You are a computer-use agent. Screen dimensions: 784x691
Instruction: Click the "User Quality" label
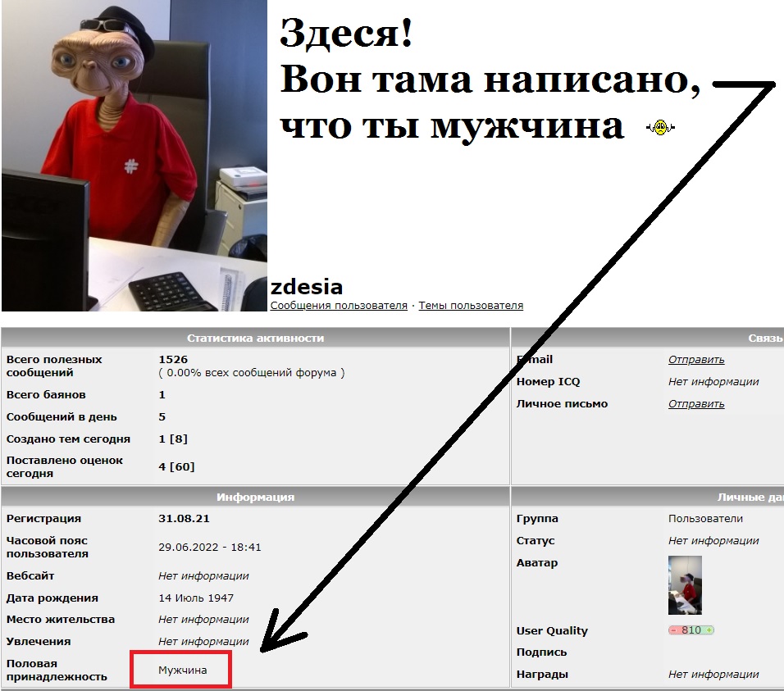point(552,630)
